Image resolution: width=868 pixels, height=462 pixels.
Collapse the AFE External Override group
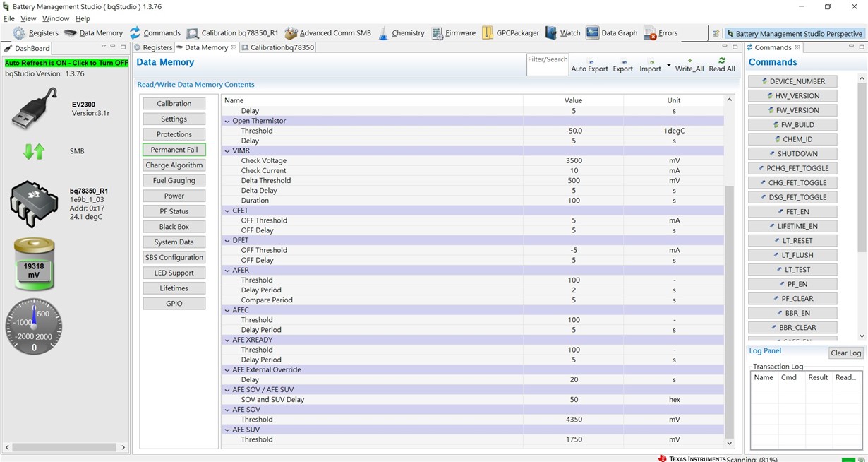point(227,369)
